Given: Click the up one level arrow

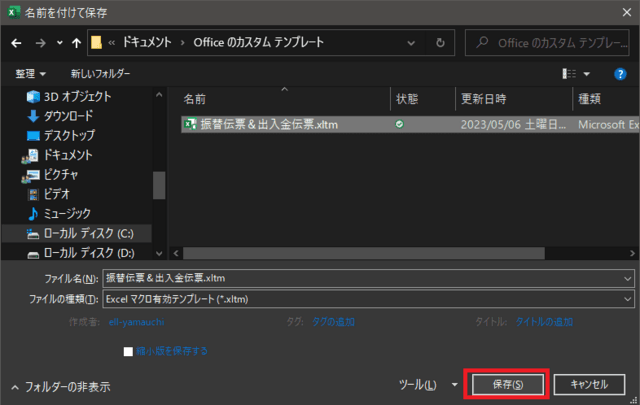Looking at the screenshot, I should (76, 43).
